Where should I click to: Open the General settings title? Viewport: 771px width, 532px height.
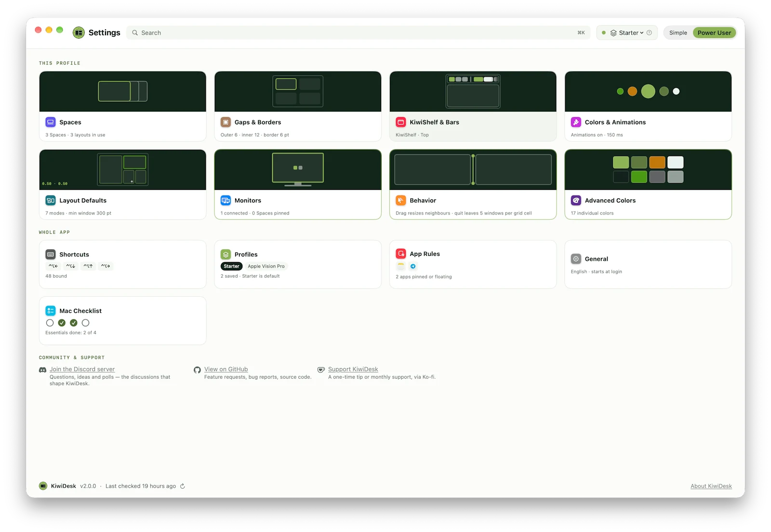tap(597, 259)
